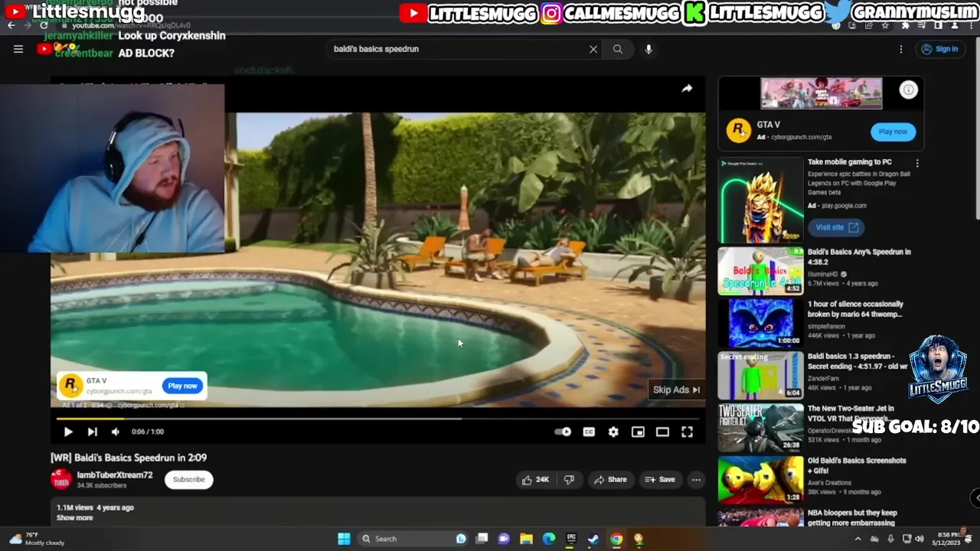The image size is (980, 551).
Task: Open the taskbar volume speaker icon
Action: point(920,539)
